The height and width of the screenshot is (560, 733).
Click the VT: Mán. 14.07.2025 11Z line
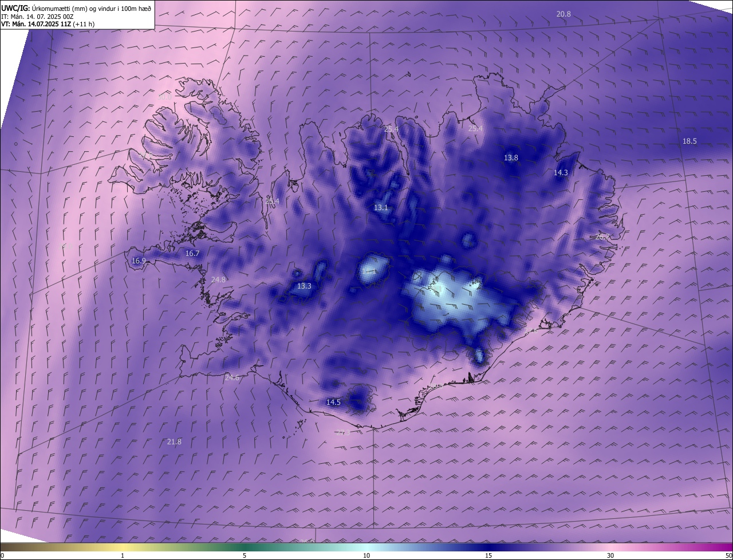[x=48, y=24]
